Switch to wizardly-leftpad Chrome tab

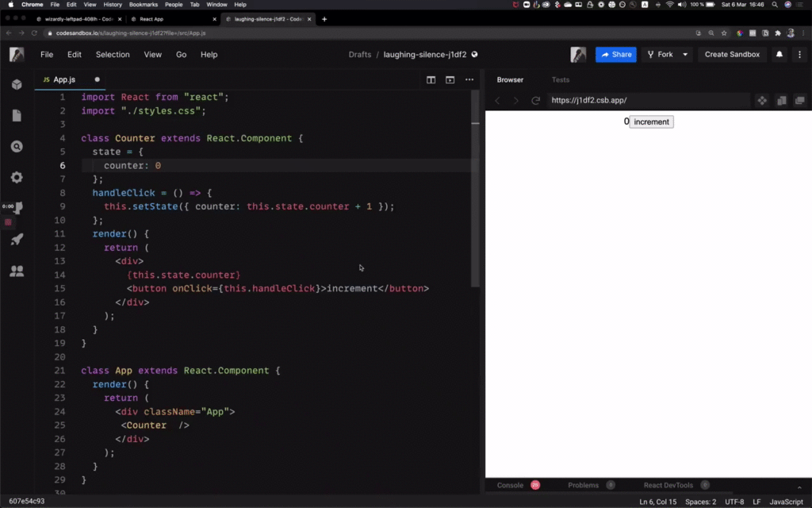tap(79, 19)
